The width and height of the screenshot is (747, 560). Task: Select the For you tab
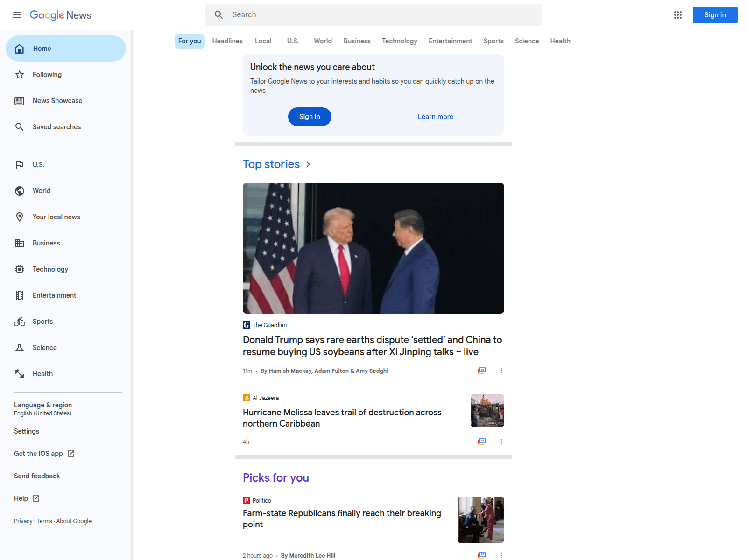click(190, 41)
